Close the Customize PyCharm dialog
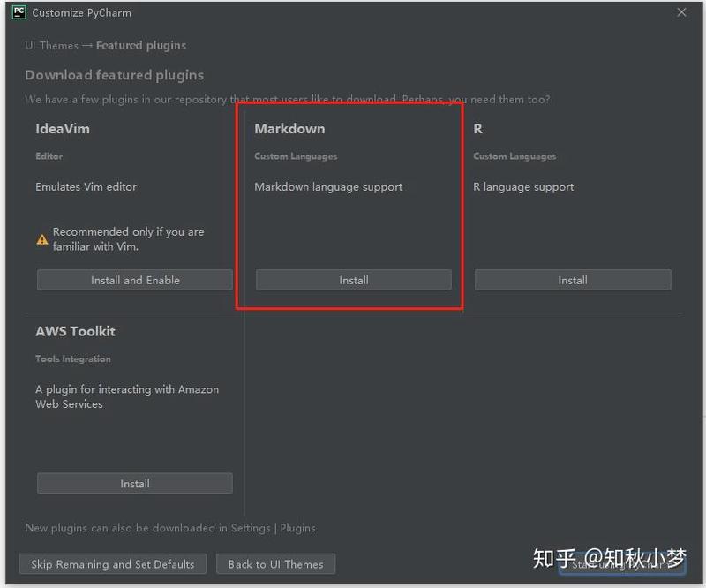The width and height of the screenshot is (706, 588). point(681,12)
